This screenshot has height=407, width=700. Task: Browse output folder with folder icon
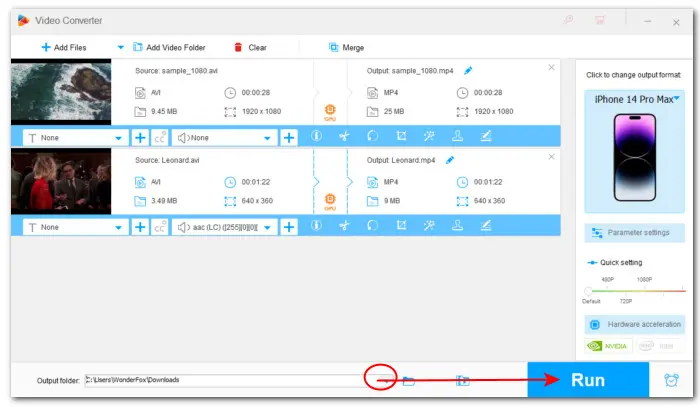coord(409,380)
